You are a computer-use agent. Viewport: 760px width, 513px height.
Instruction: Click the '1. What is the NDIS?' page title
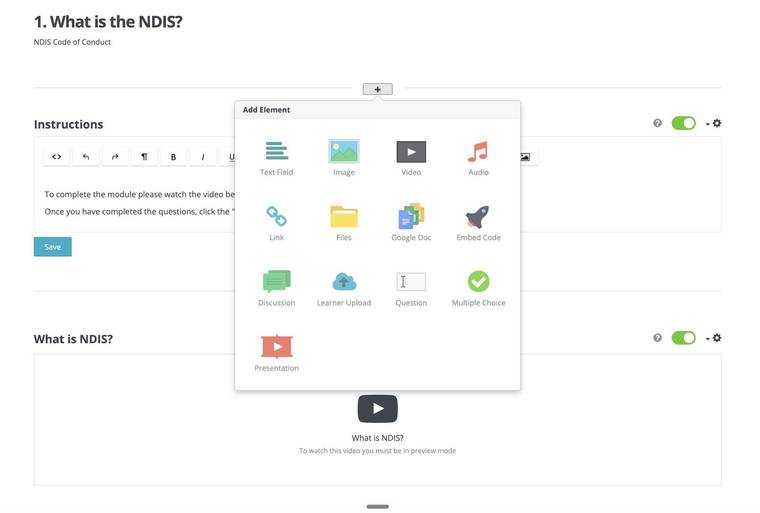(108, 22)
